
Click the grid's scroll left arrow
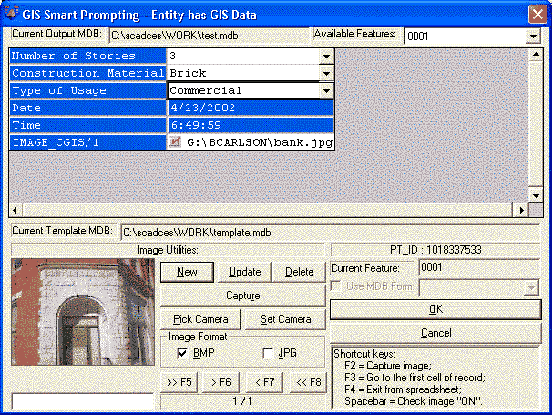tap(15, 210)
